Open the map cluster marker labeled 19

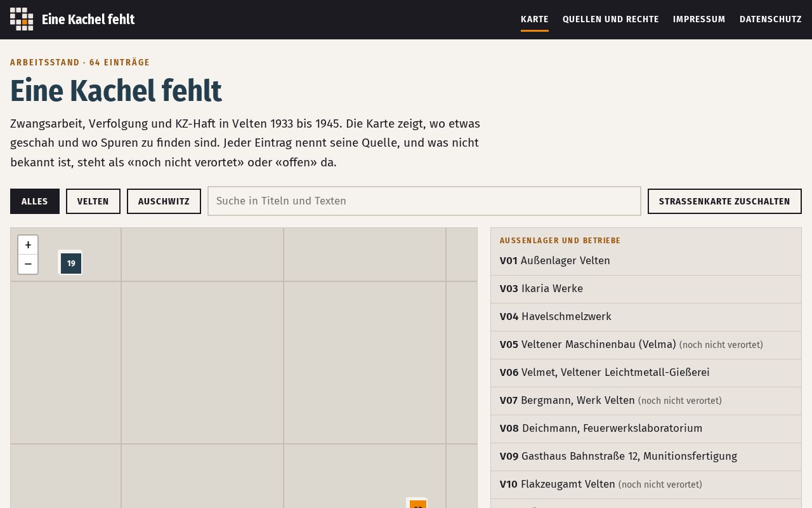(71, 263)
